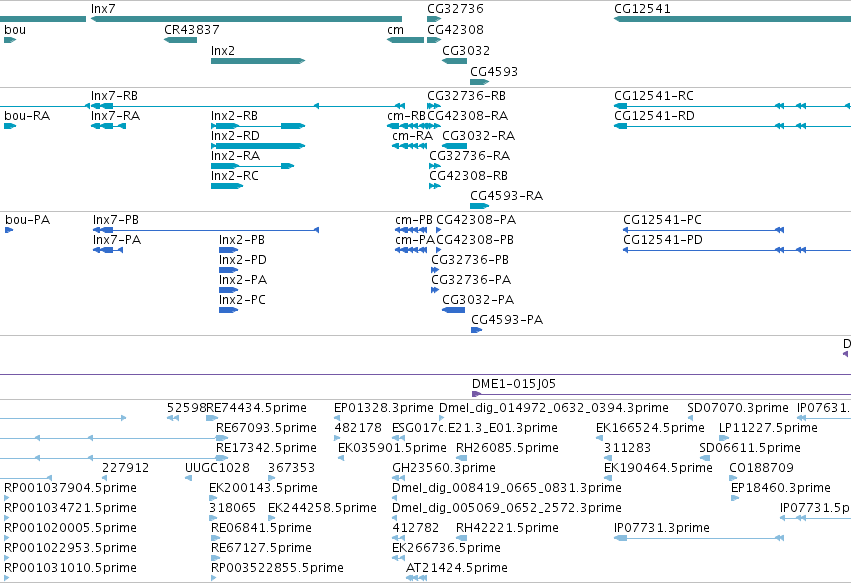Select the DME1-015J05 clone feature
Screen dimensions: 851x583
click(661, 394)
